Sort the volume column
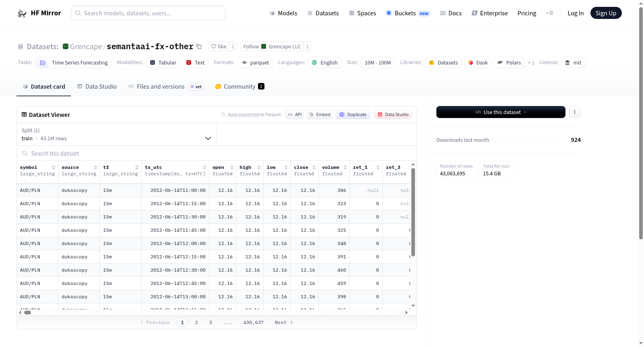This screenshot has width=644, height=347. (x=345, y=167)
